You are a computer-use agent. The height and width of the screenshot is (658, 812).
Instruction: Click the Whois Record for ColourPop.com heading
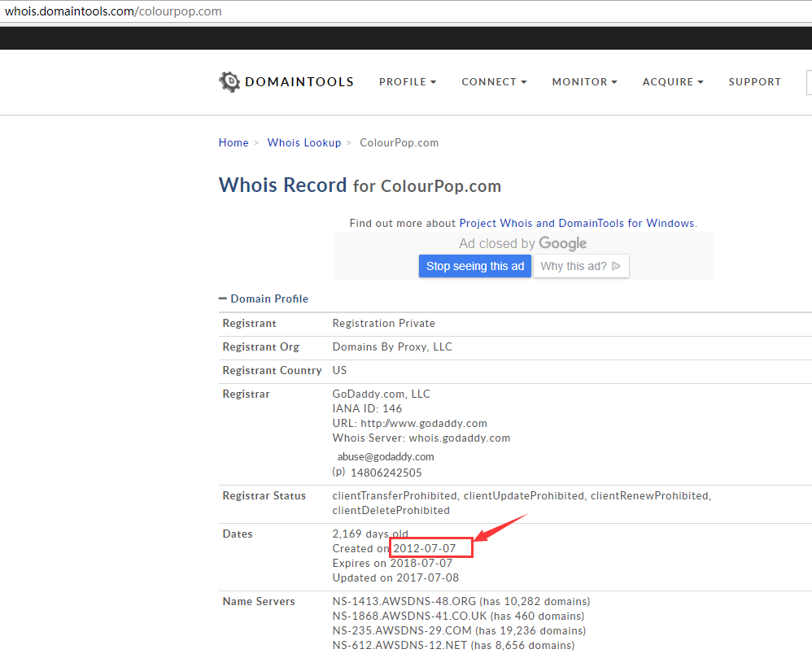pyautogui.click(x=360, y=185)
